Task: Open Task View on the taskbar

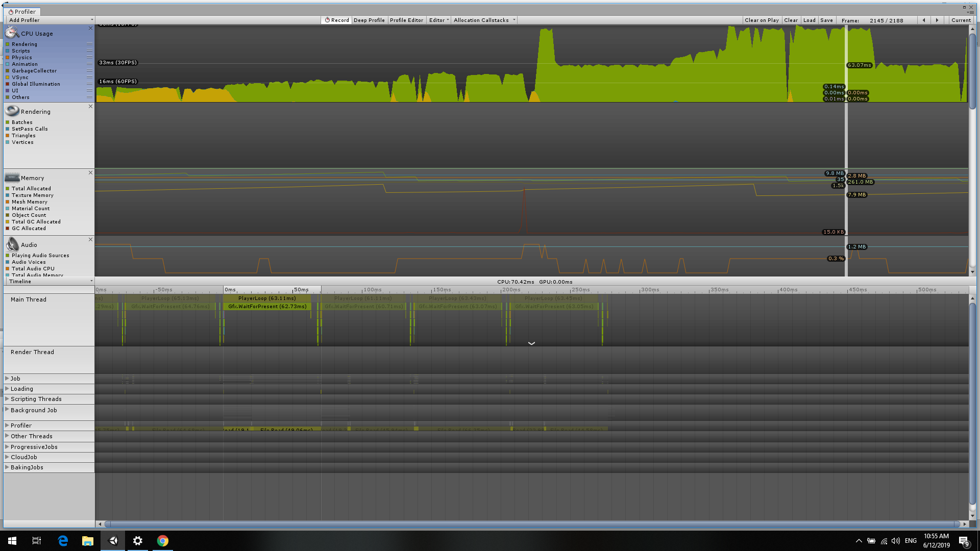Action: 37,541
